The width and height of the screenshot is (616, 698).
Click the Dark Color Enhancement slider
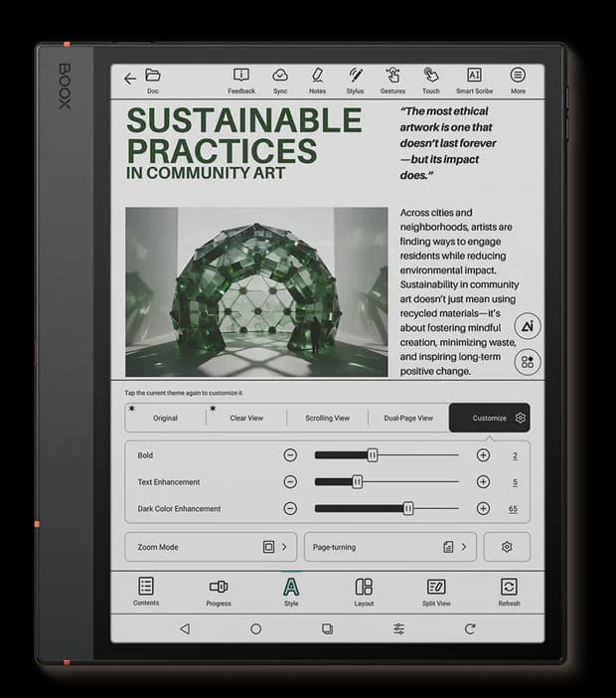(x=386, y=508)
